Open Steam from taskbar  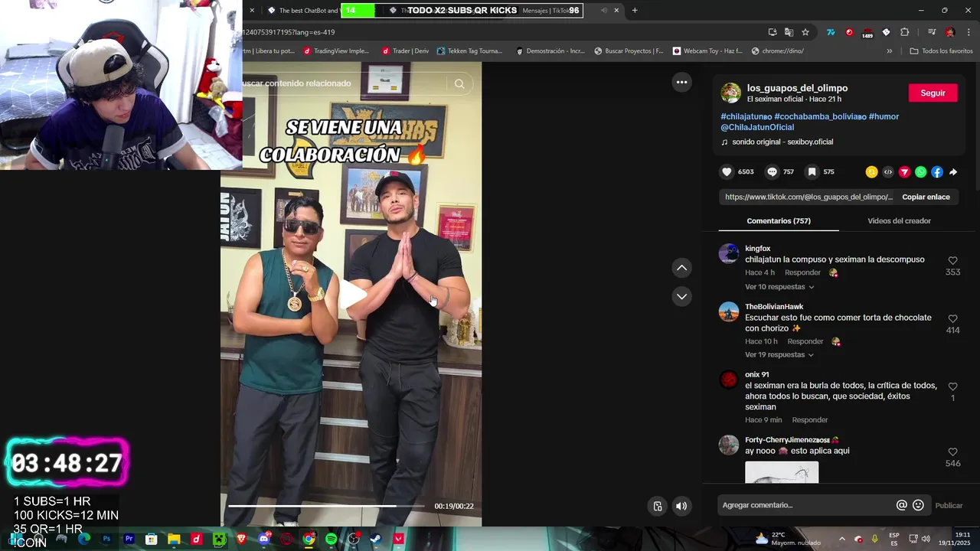tap(376, 539)
